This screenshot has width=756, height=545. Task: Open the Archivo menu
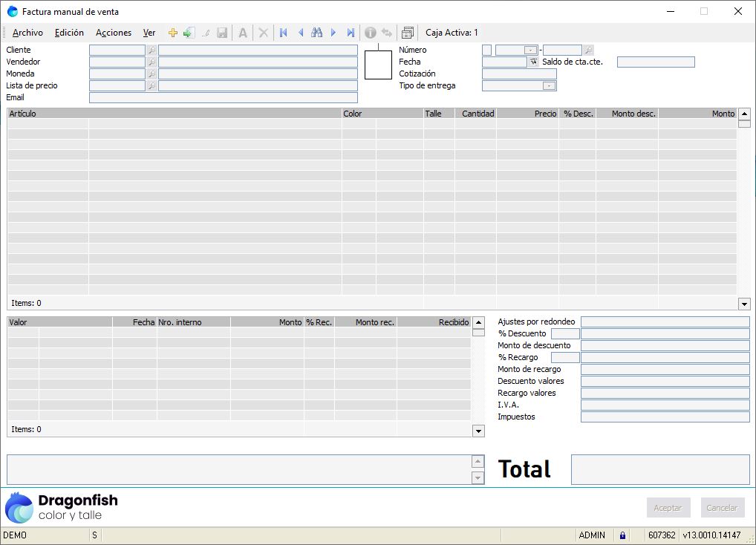pos(27,33)
